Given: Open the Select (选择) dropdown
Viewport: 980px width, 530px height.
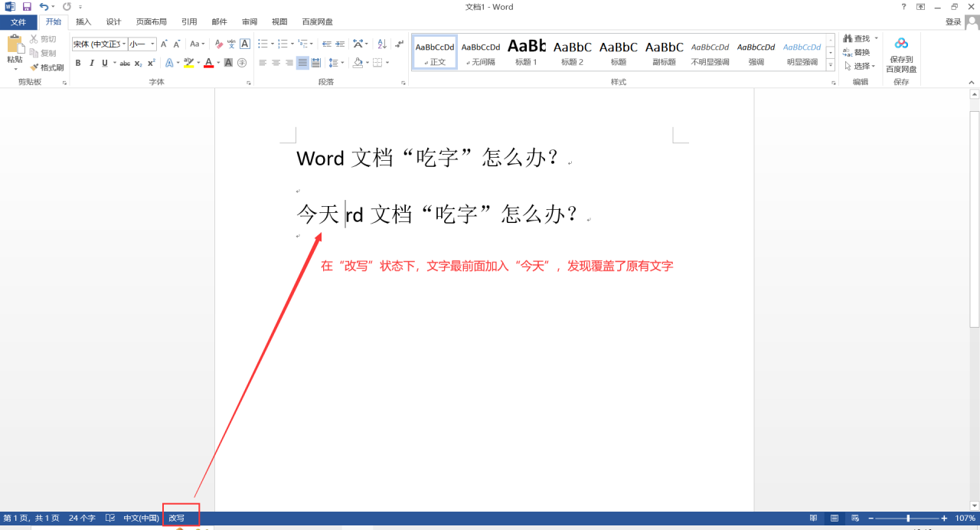Looking at the screenshot, I should click(x=861, y=66).
